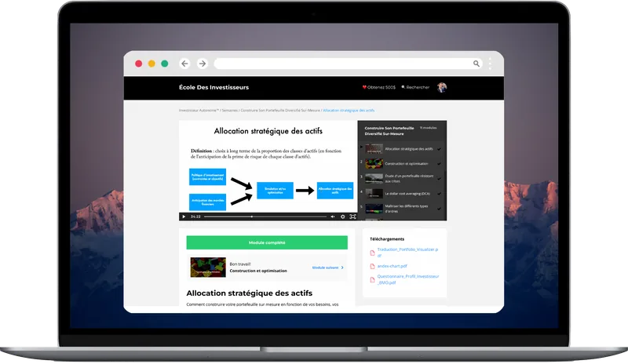Enter video fullscreen mode

point(352,217)
